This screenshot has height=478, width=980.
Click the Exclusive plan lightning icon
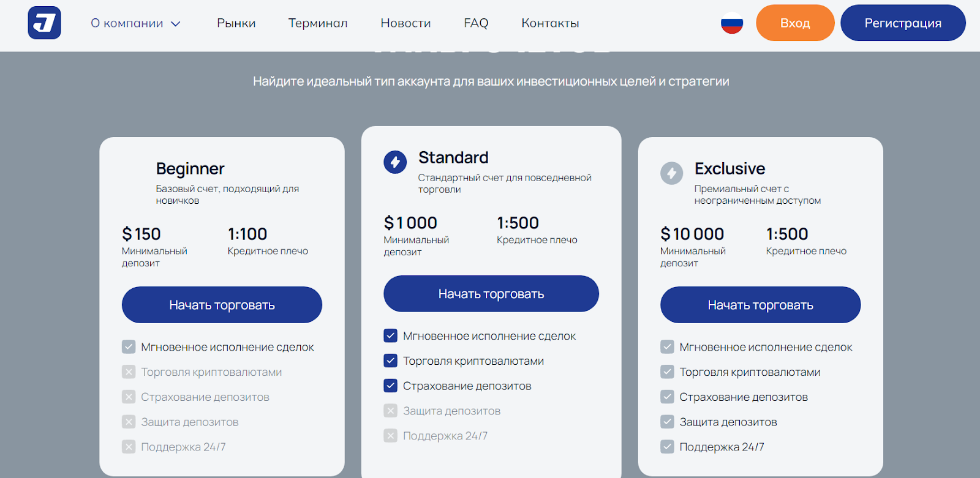pos(671,173)
